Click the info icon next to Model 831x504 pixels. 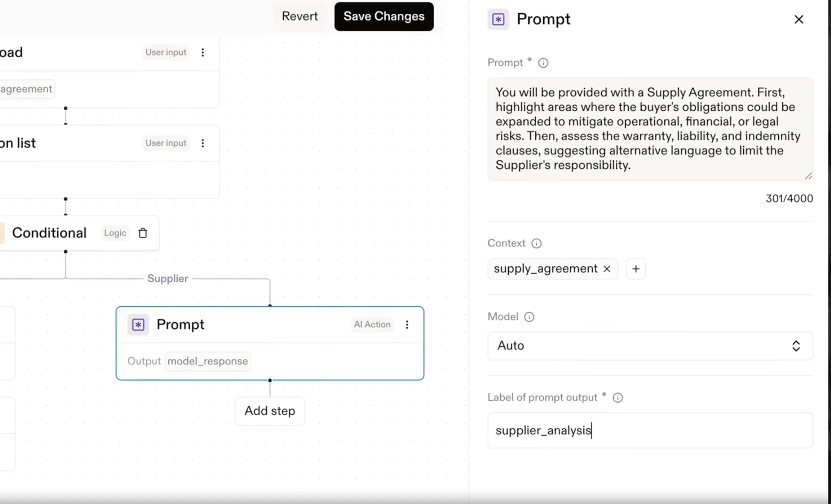[529, 317]
